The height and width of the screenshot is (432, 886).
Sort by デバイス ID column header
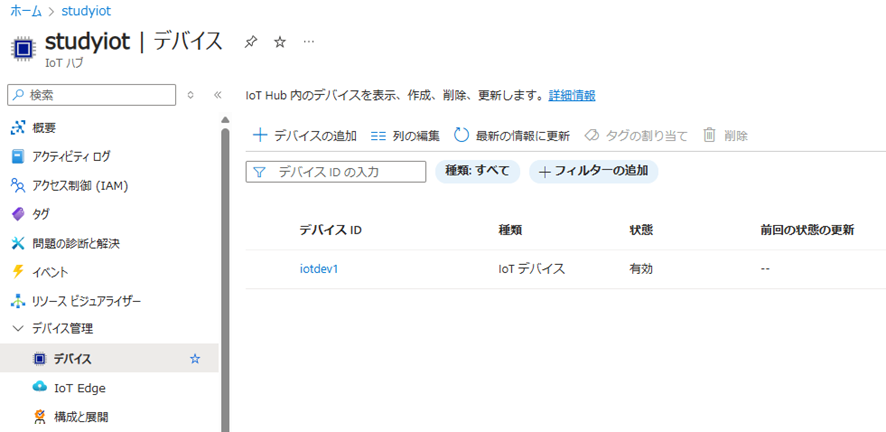coord(331,230)
